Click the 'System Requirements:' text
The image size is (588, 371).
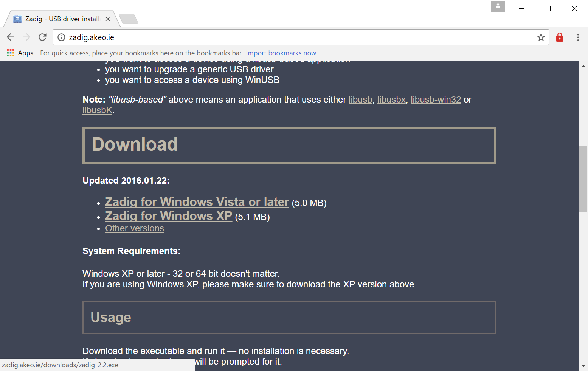[x=132, y=251]
